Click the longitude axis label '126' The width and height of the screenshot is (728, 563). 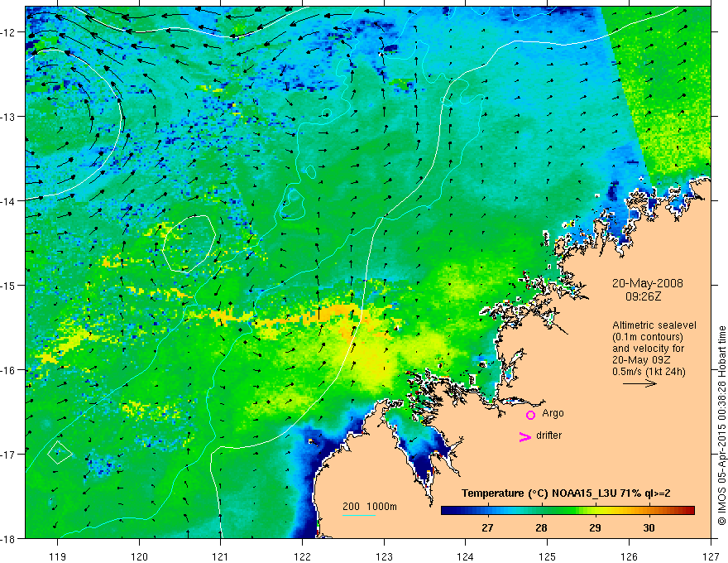coord(629,556)
